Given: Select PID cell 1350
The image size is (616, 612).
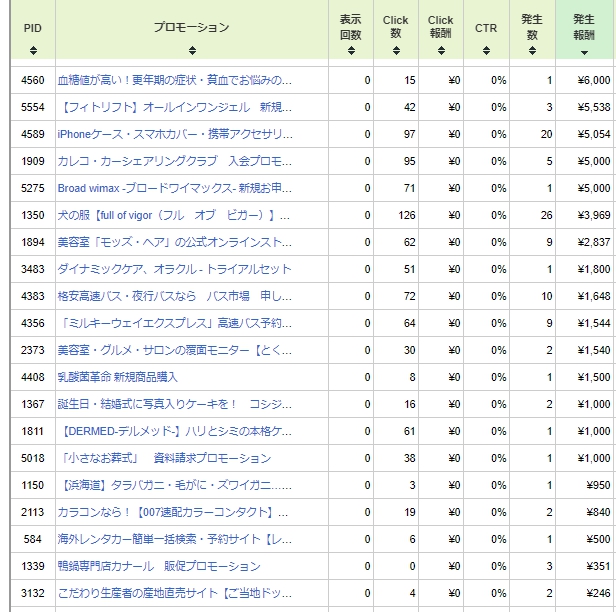Looking at the screenshot, I should [33, 215].
